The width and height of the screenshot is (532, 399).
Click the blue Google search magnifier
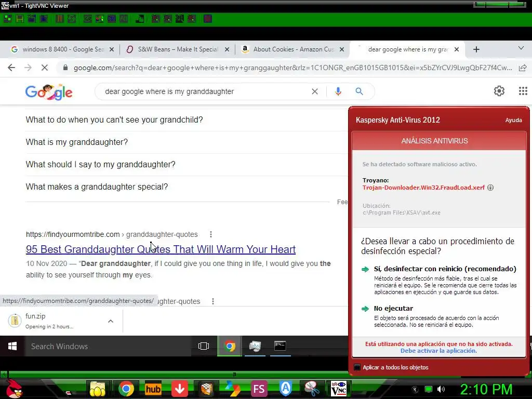point(360,91)
